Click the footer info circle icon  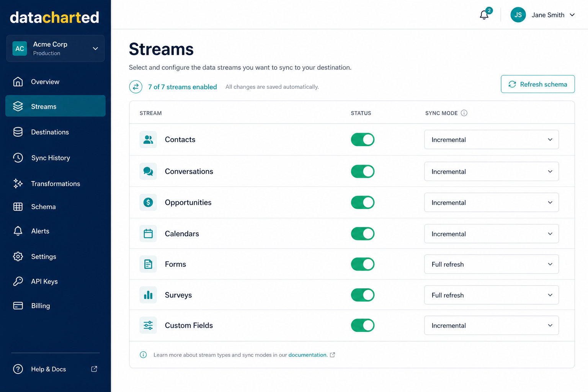coord(143,355)
